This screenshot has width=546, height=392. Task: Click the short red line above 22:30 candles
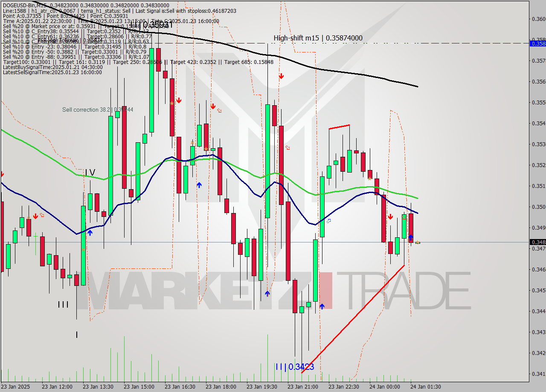pos(339,127)
